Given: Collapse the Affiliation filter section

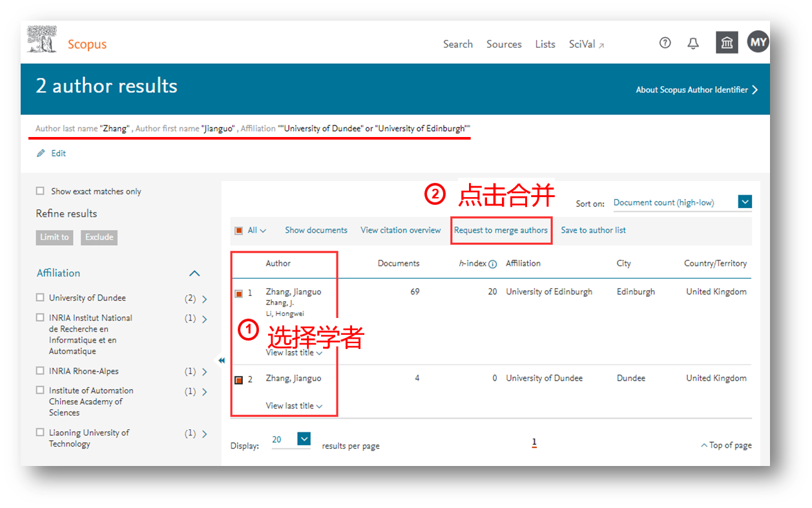Looking at the screenshot, I should point(194,273).
